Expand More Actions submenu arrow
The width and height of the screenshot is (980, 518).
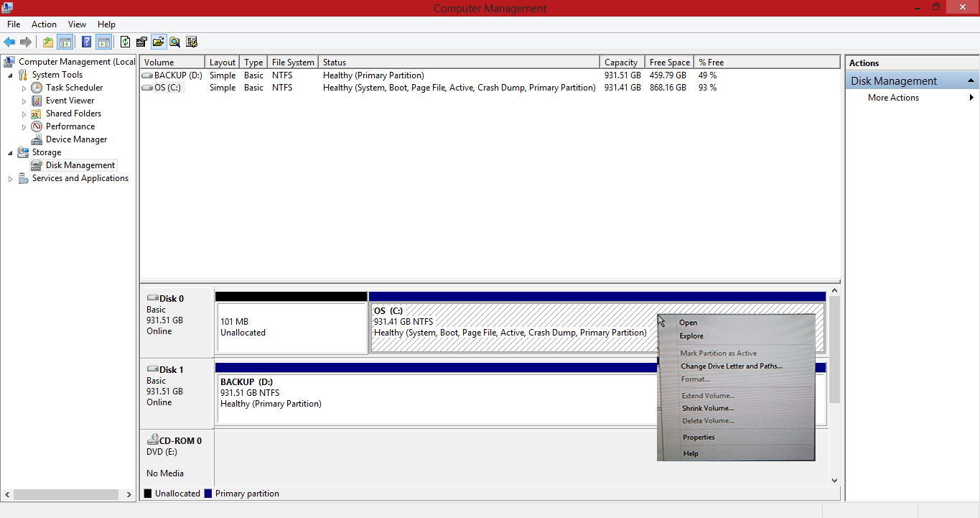click(x=972, y=98)
